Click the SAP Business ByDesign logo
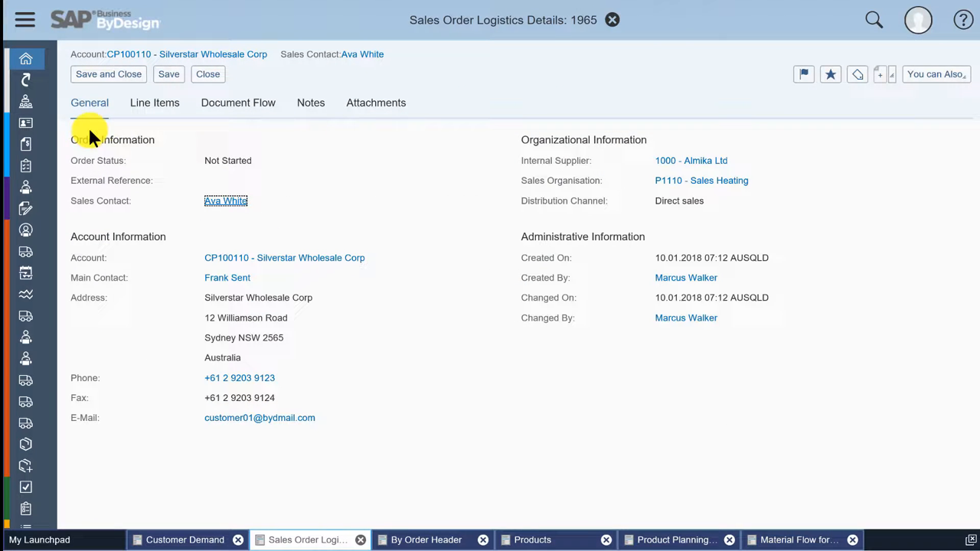This screenshot has height=551, width=980. click(x=105, y=20)
